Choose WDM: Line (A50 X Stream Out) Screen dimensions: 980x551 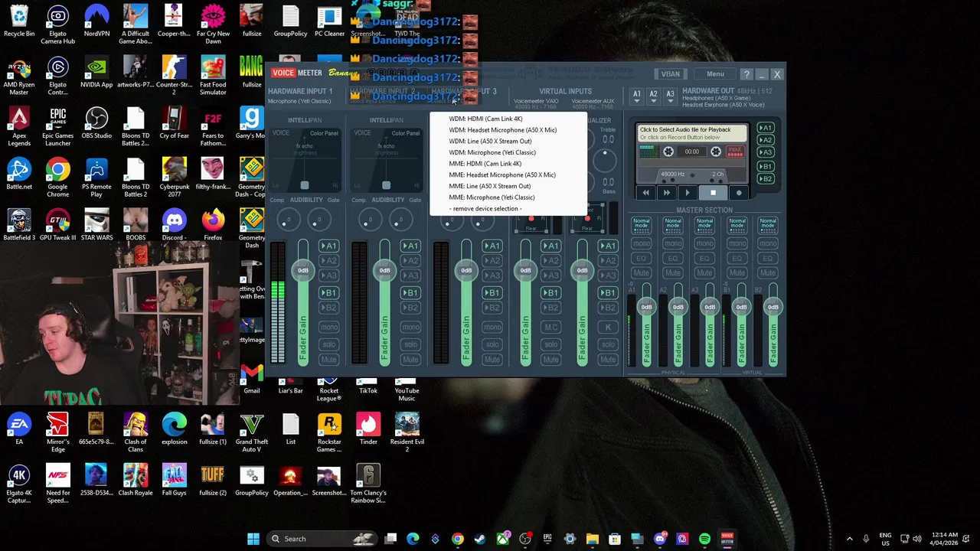tap(490, 141)
